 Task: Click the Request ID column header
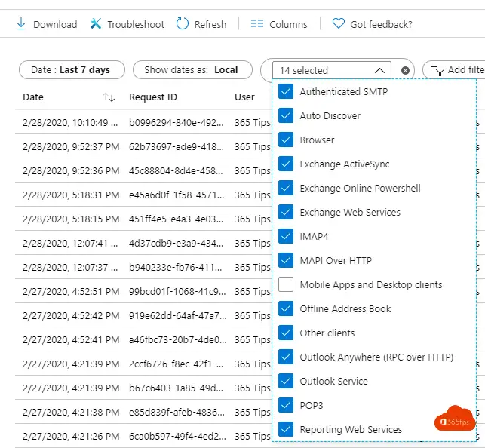(x=153, y=97)
